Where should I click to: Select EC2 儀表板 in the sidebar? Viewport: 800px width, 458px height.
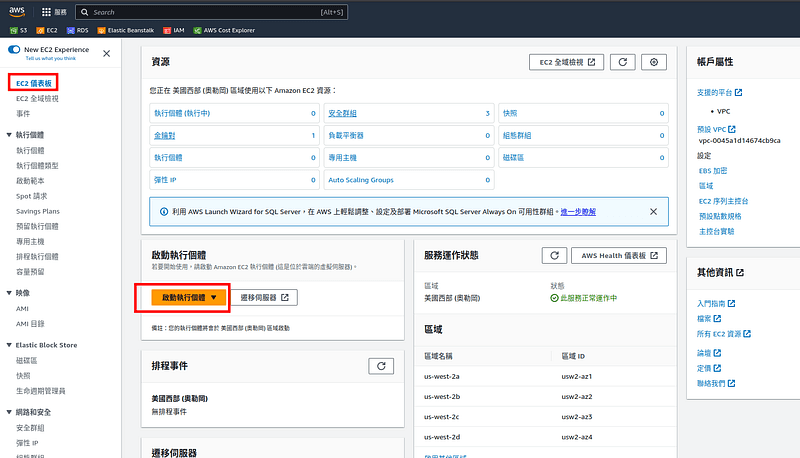point(34,83)
